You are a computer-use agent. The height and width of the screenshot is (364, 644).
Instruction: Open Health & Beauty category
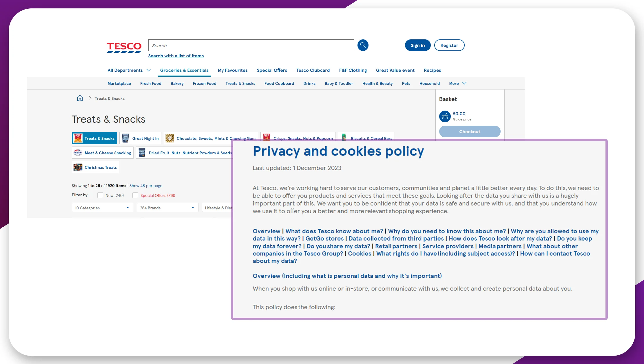click(377, 83)
